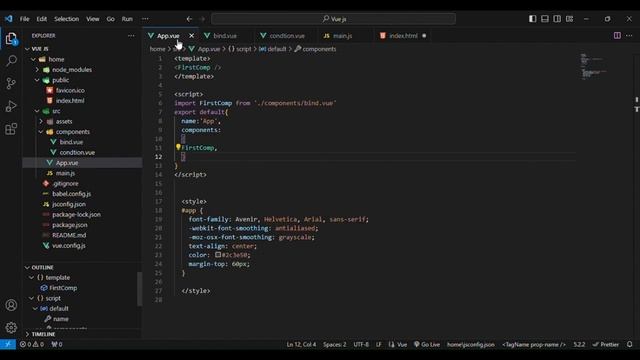This screenshot has height=360, width=640.
Task: Open vue.config.js in the explorer
Action: pos(69,246)
